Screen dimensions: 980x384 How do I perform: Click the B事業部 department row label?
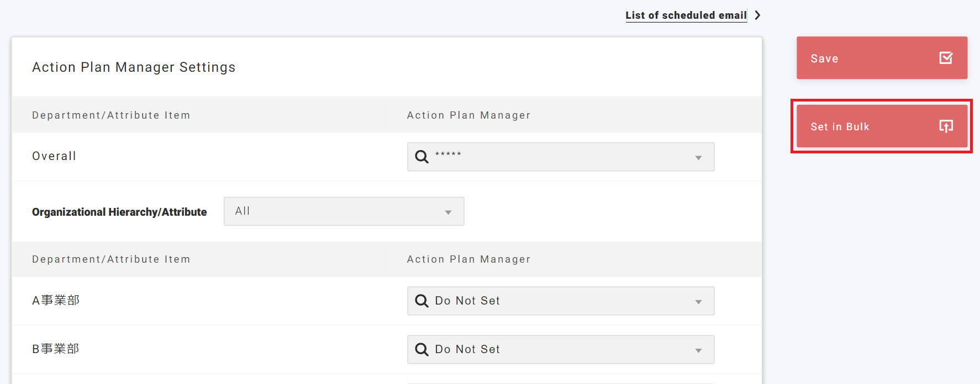point(56,349)
